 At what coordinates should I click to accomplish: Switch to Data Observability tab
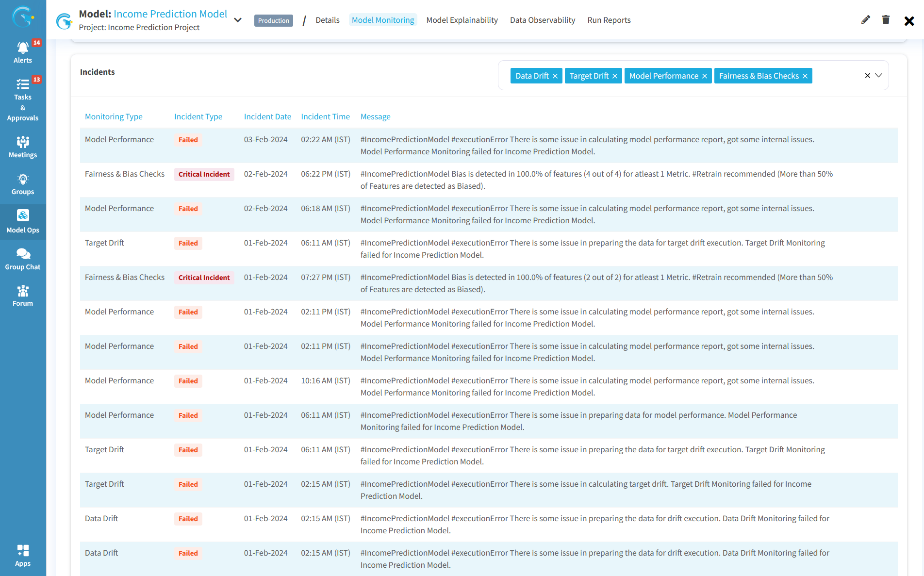tap(543, 20)
